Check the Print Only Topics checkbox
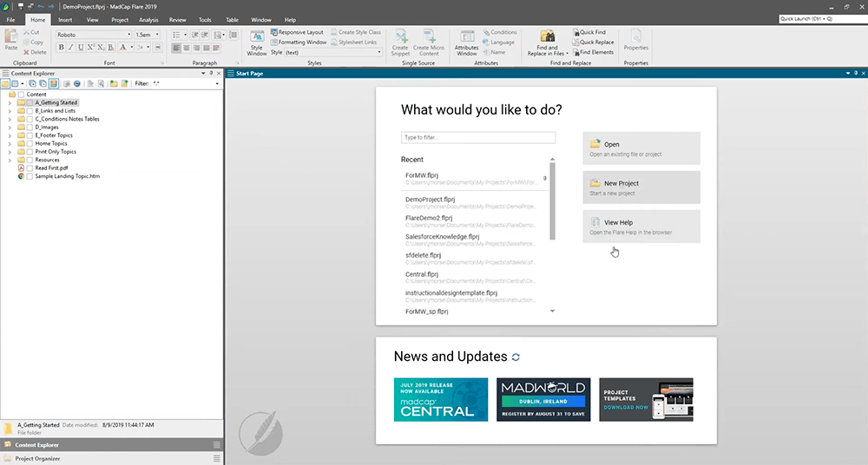 30,152
